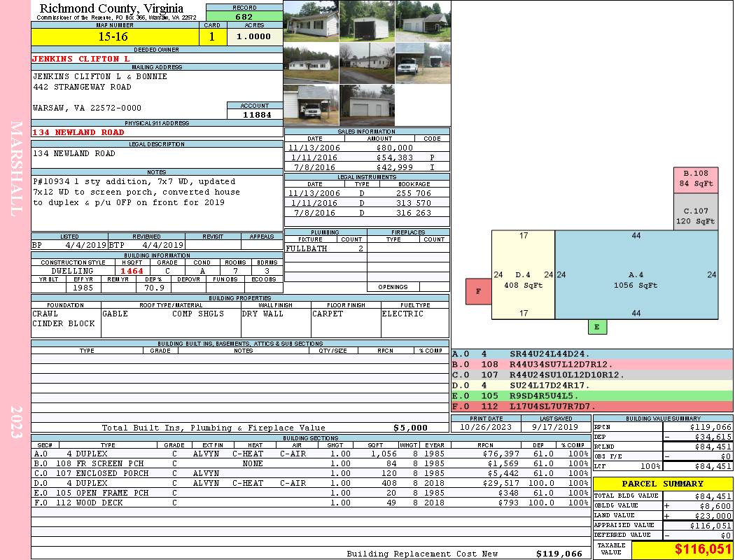Viewport: 735px width, 560px height.
Task: Click the record number 682 field
Action: 244,16
